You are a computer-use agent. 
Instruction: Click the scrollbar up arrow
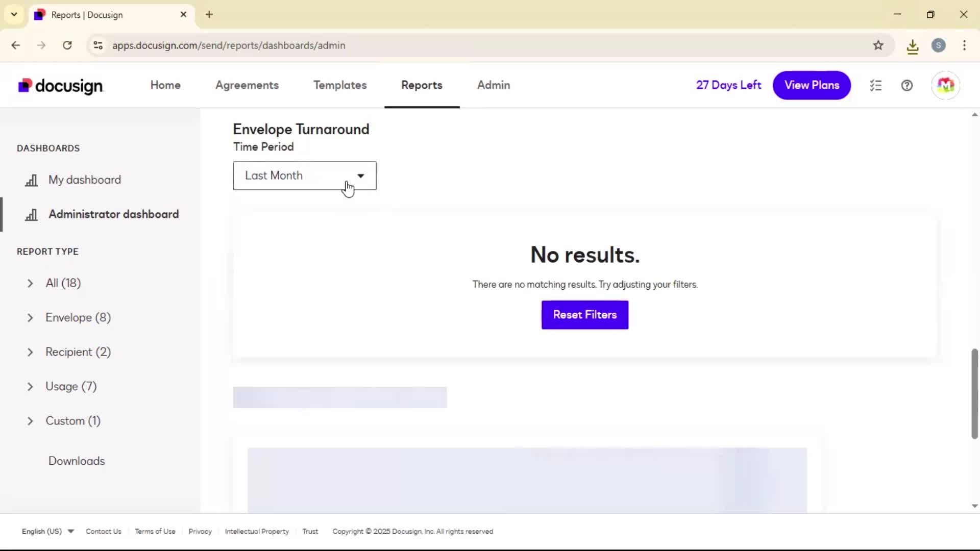974,115
